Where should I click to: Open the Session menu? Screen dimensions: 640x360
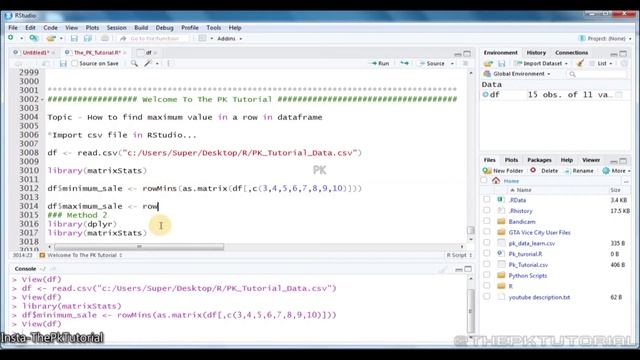(116, 28)
